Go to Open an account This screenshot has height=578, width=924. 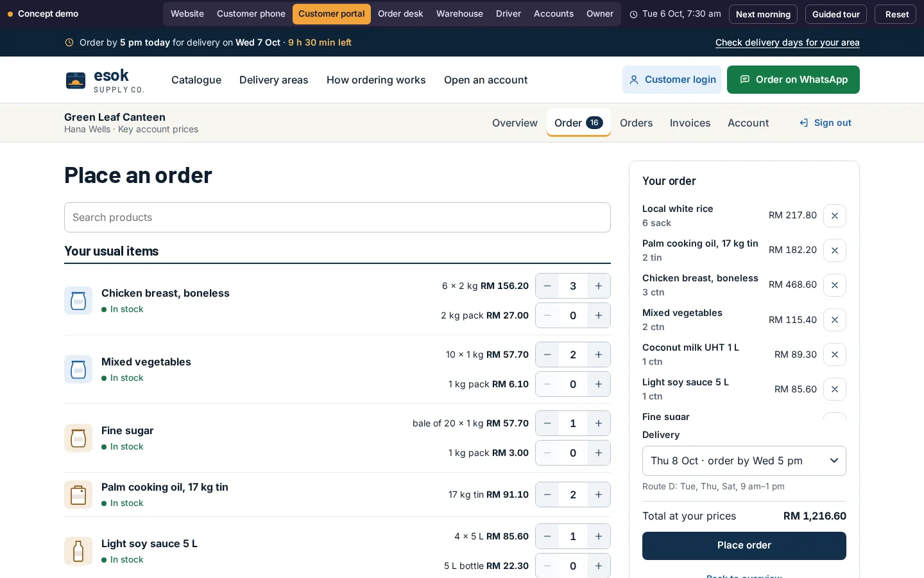pos(486,80)
